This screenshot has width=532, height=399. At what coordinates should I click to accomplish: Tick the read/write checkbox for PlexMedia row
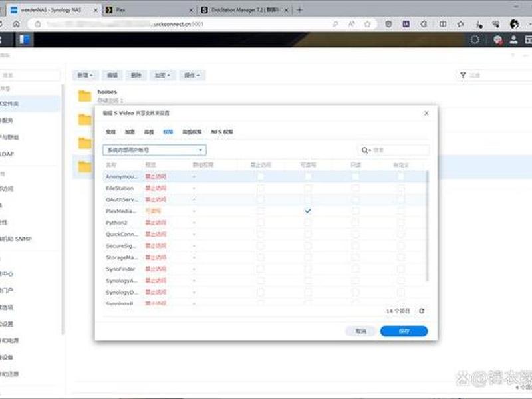click(308, 211)
